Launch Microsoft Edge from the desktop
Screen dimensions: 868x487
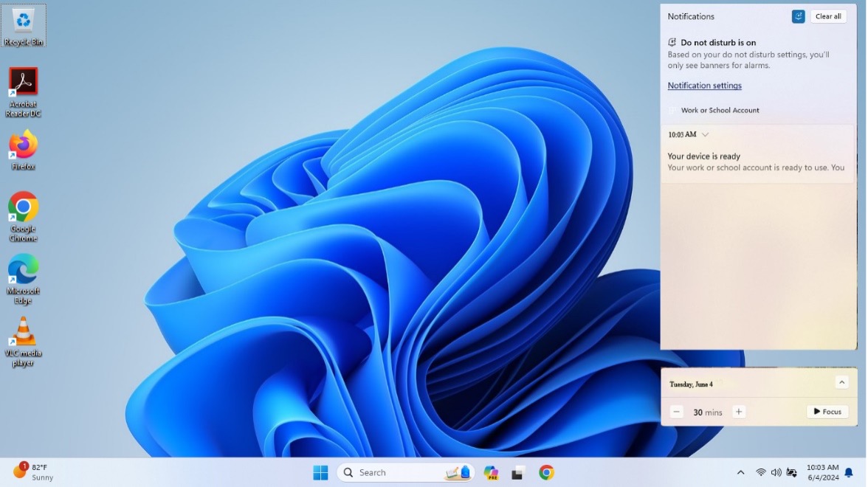pos(23,270)
